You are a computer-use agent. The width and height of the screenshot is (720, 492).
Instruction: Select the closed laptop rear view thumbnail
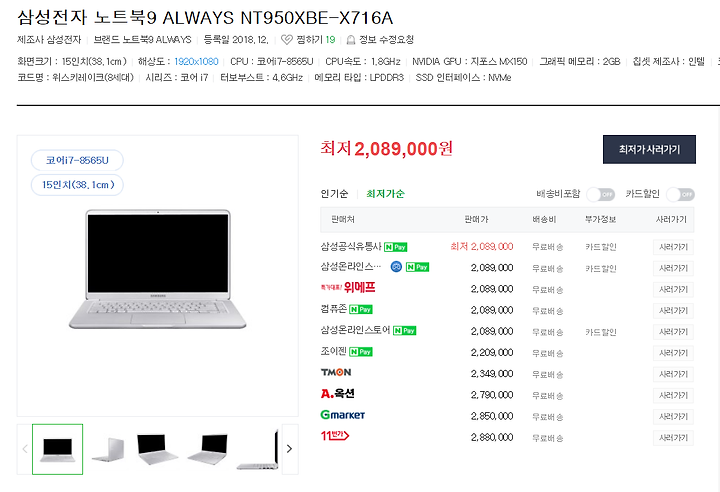click(x=108, y=449)
